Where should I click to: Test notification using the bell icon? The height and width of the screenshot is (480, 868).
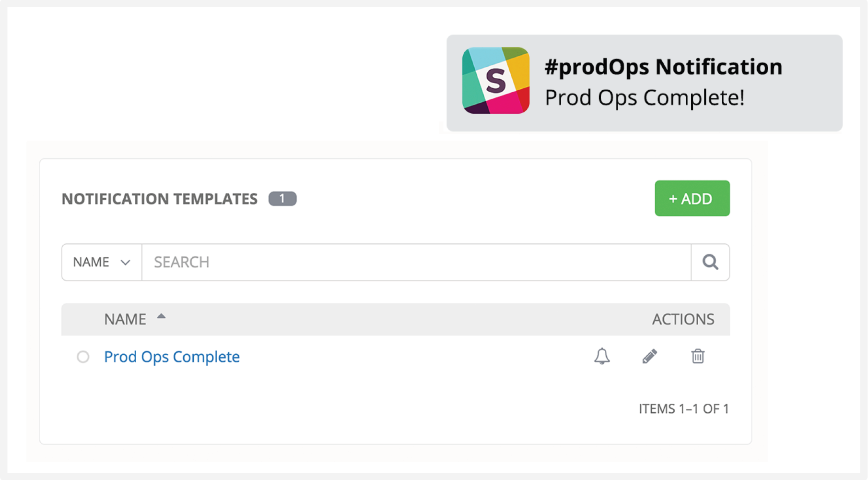pyautogui.click(x=602, y=356)
